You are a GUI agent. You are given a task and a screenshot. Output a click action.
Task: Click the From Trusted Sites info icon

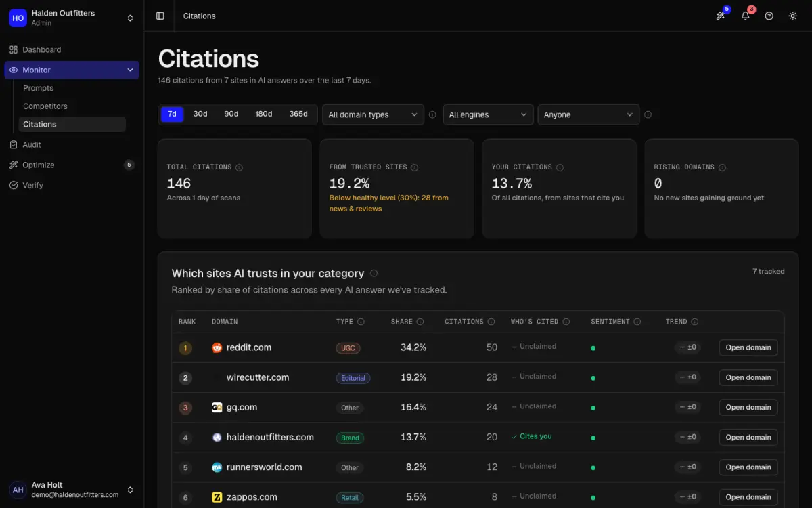pyautogui.click(x=415, y=167)
